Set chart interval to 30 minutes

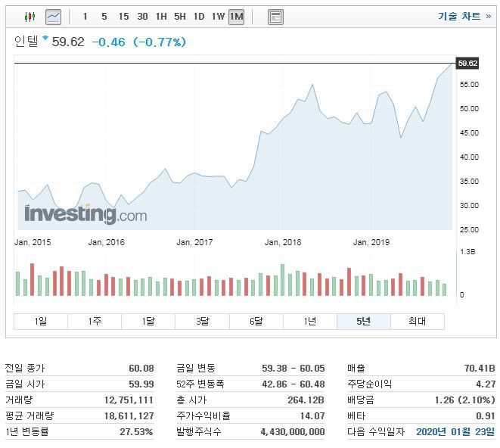coord(142,17)
